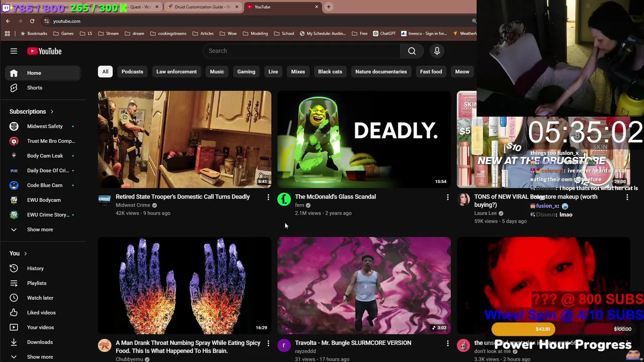Click the YouTube logo
Screen dimensions: 644x362
tap(44, 51)
